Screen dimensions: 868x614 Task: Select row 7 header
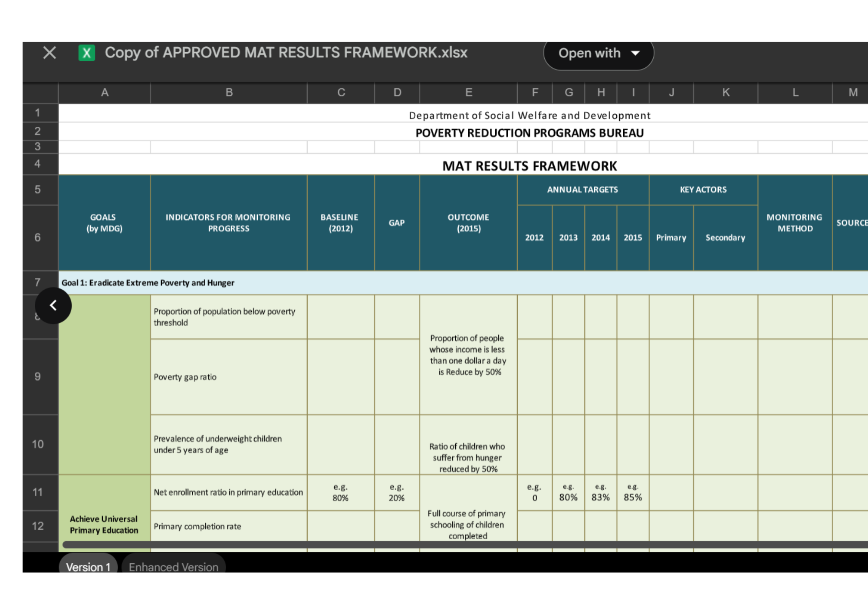[x=38, y=282]
